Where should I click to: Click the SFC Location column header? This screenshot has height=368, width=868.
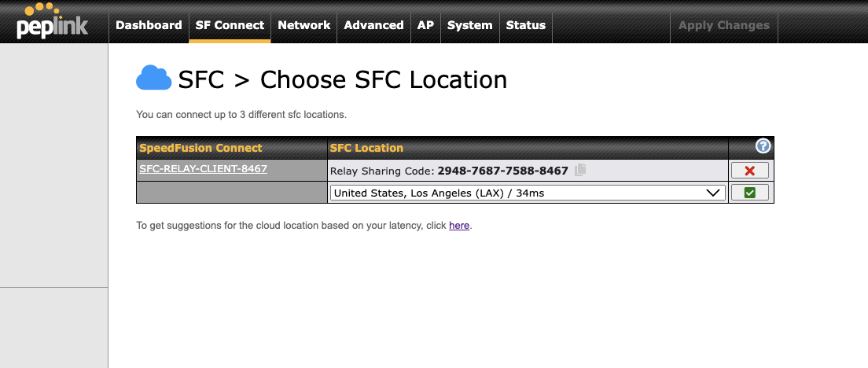coord(366,148)
